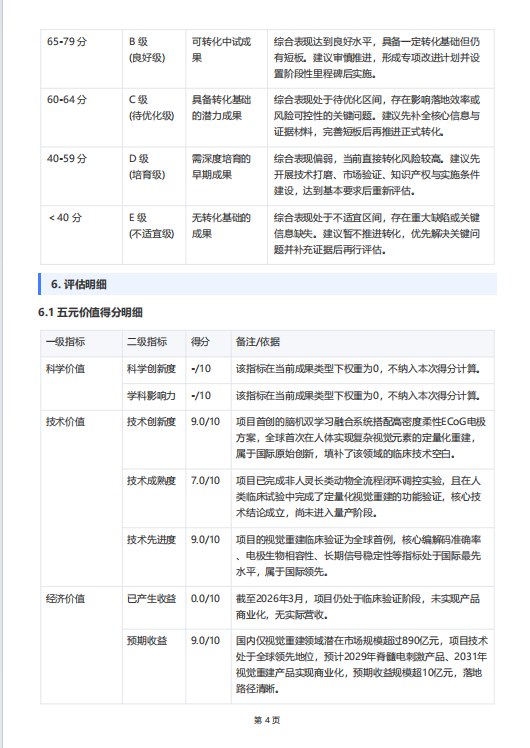
Task: Select the 科学价值 row cell
Action: pyautogui.click(x=82, y=384)
